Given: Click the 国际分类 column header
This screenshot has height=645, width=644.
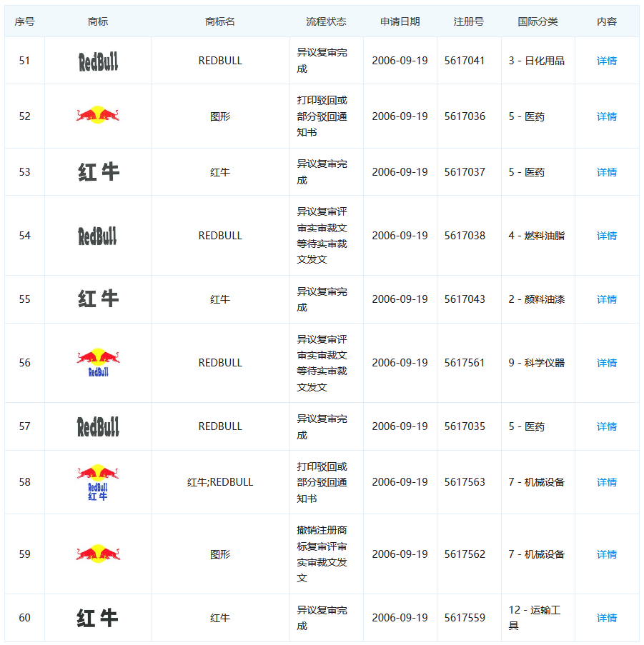Looking at the screenshot, I should point(538,21).
